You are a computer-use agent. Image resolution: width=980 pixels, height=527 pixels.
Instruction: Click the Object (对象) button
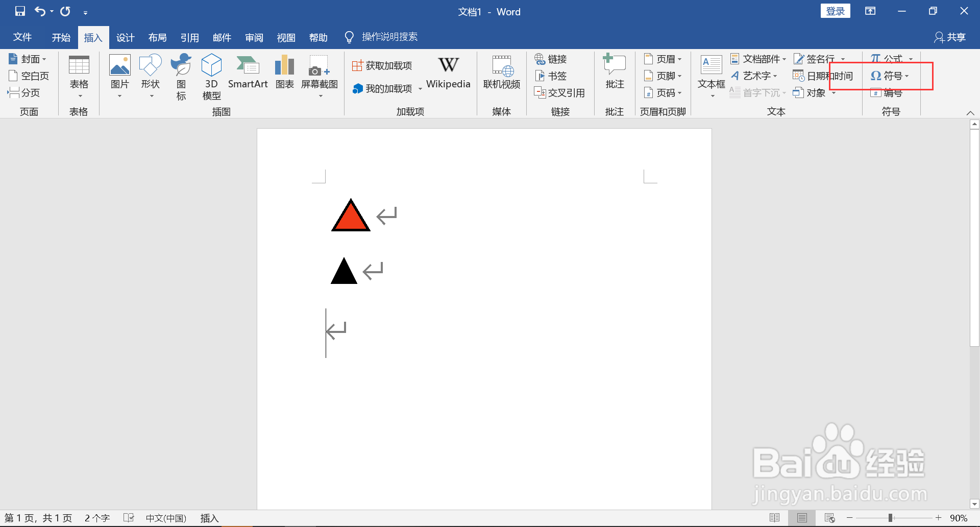[810, 93]
